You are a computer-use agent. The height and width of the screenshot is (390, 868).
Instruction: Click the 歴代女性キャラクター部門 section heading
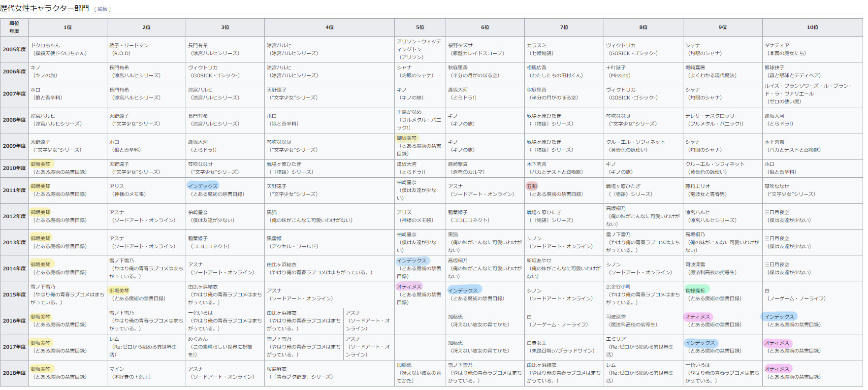click(x=45, y=8)
